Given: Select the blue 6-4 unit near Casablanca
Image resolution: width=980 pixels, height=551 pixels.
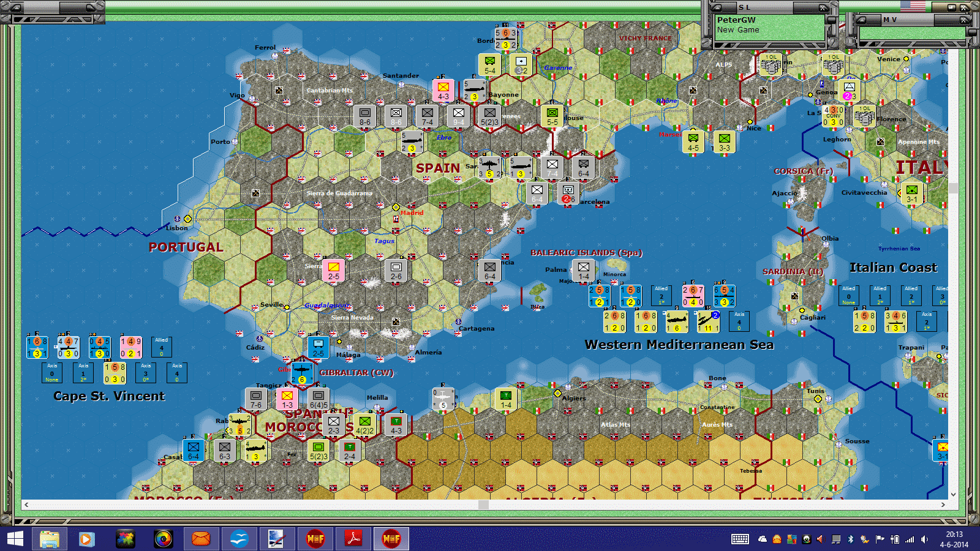Looking at the screenshot, I should click(x=194, y=451).
